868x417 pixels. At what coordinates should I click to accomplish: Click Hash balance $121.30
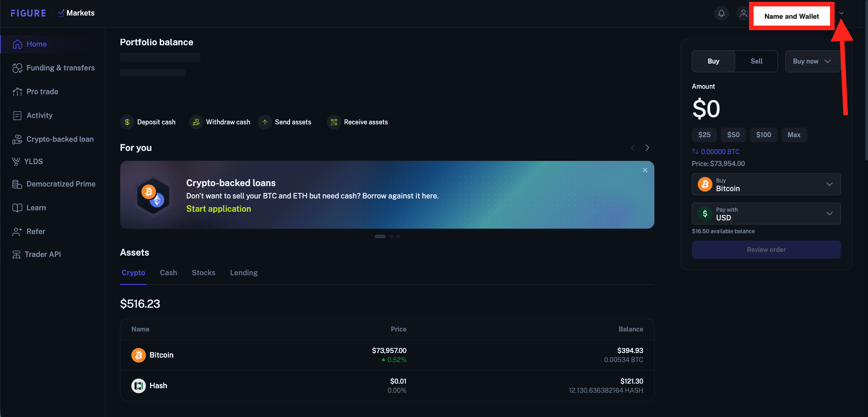click(x=631, y=381)
